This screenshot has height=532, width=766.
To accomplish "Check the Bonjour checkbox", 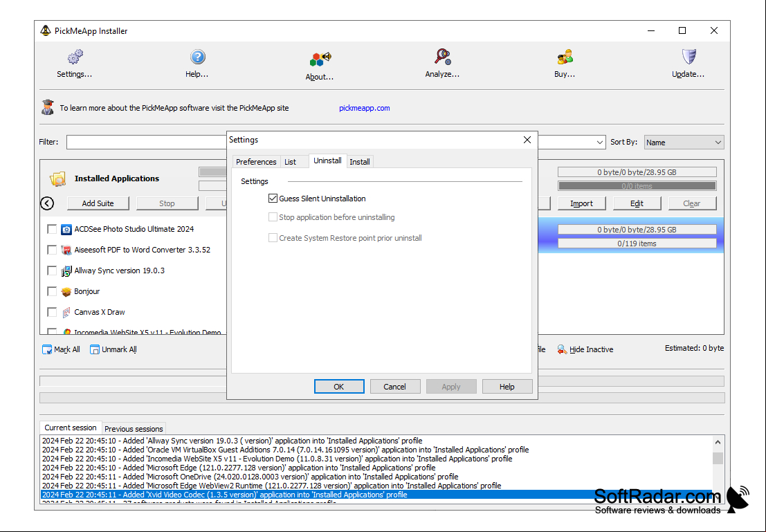I will coord(52,292).
